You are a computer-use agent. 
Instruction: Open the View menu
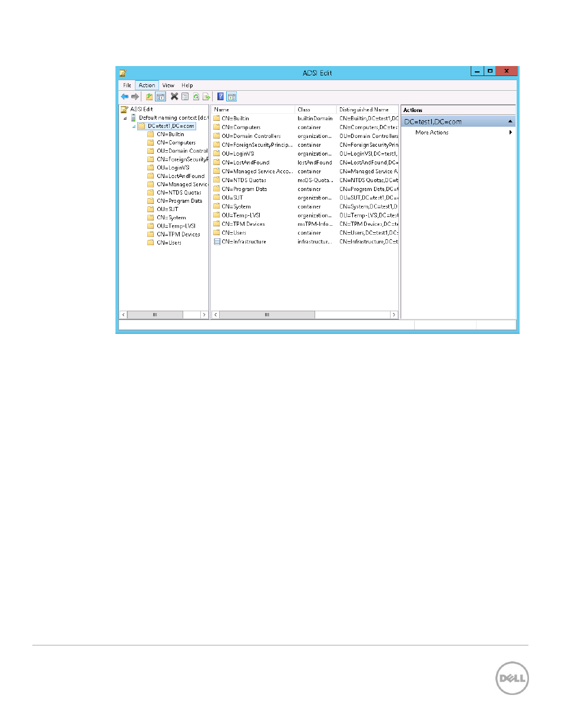(168, 85)
